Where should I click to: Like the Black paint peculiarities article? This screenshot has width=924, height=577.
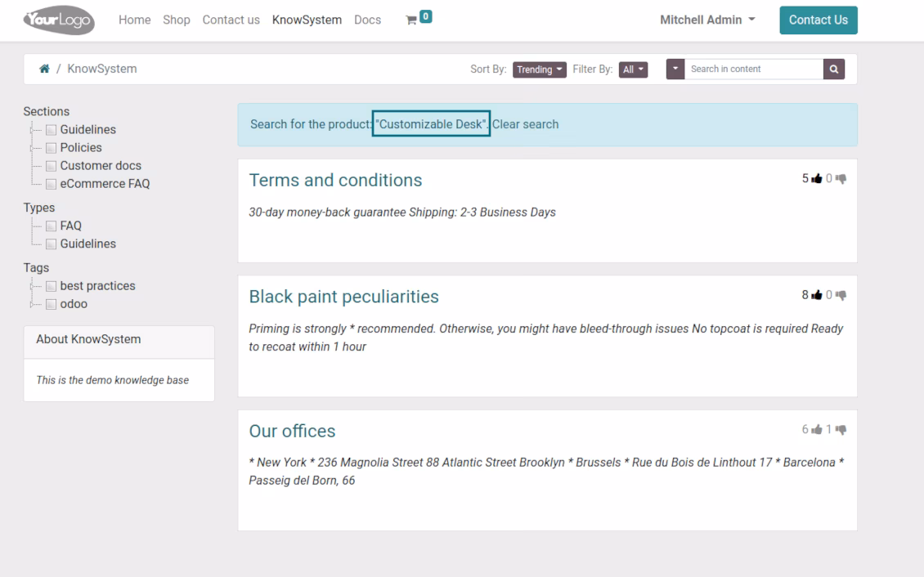(x=816, y=295)
